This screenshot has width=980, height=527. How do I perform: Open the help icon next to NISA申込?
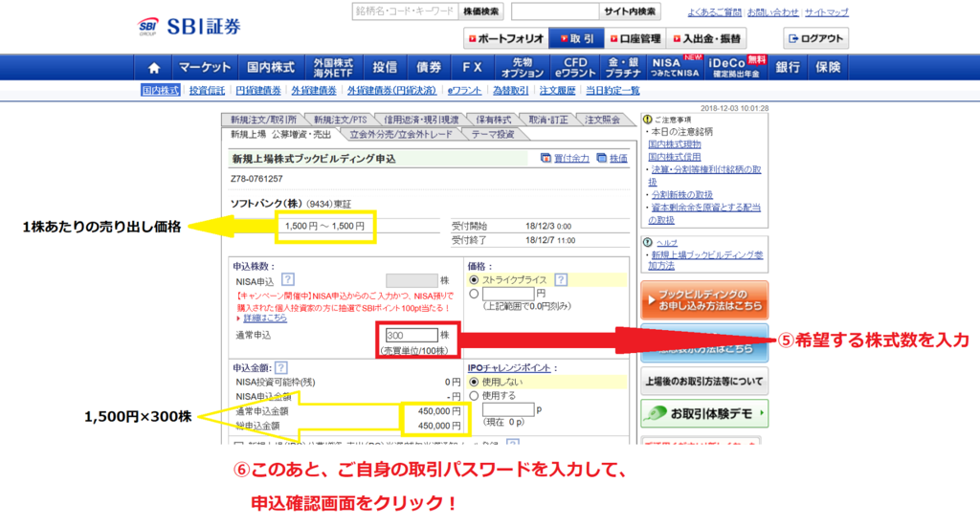[x=287, y=279]
